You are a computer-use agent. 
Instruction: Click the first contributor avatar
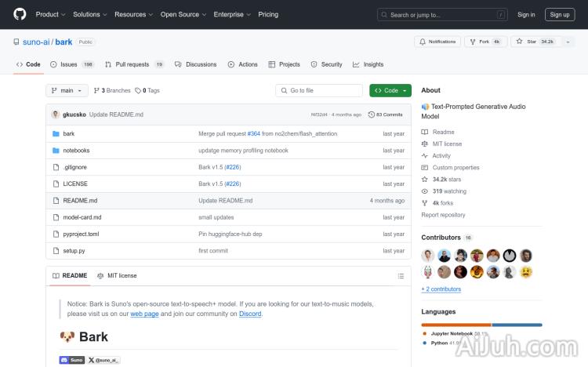[x=428, y=256]
